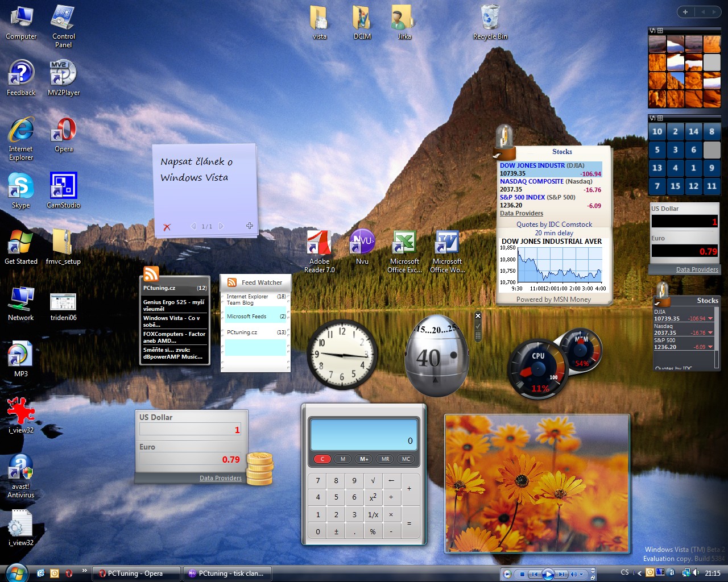Image resolution: width=728 pixels, height=582 pixels.
Task: Open the Control Panel desktop icon
Action: 63,26
